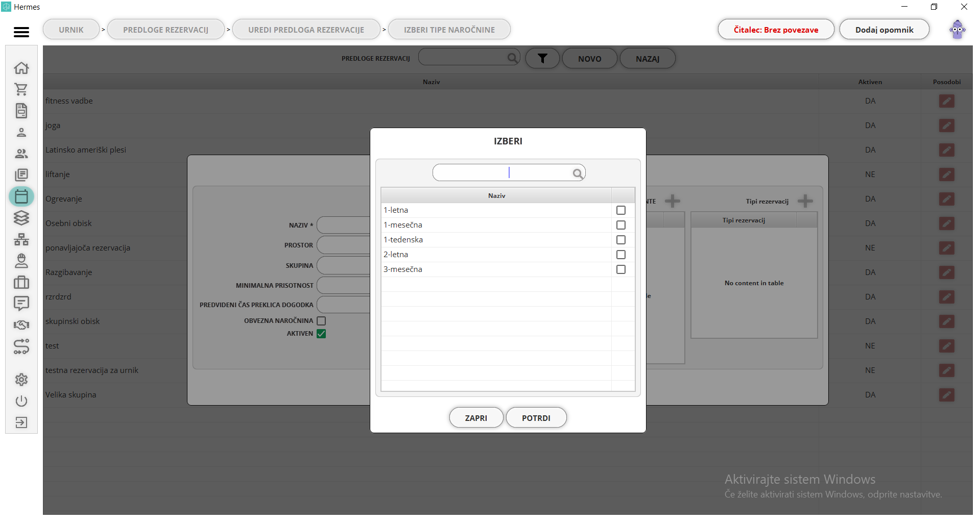Click the NOVO button
This screenshot has height=524, width=980.
pyautogui.click(x=590, y=59)
